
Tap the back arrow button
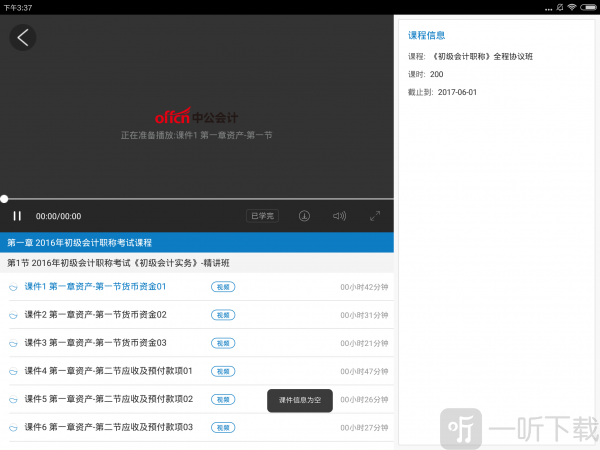[x=22, y=38]
